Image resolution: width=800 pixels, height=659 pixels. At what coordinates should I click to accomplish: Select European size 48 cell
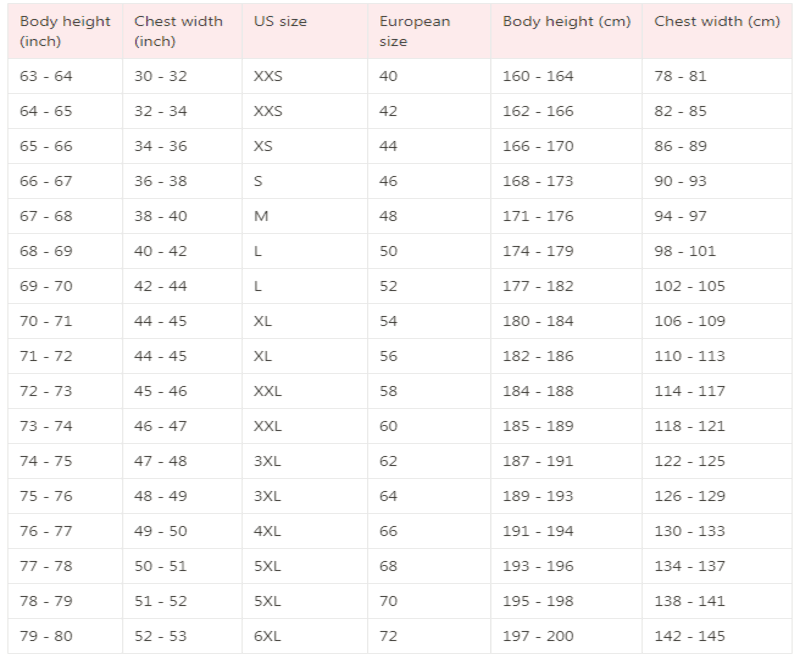point(429,216)
